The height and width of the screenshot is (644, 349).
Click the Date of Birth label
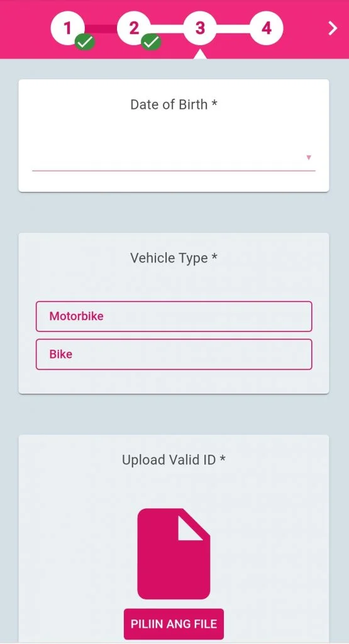pos(174,104)
